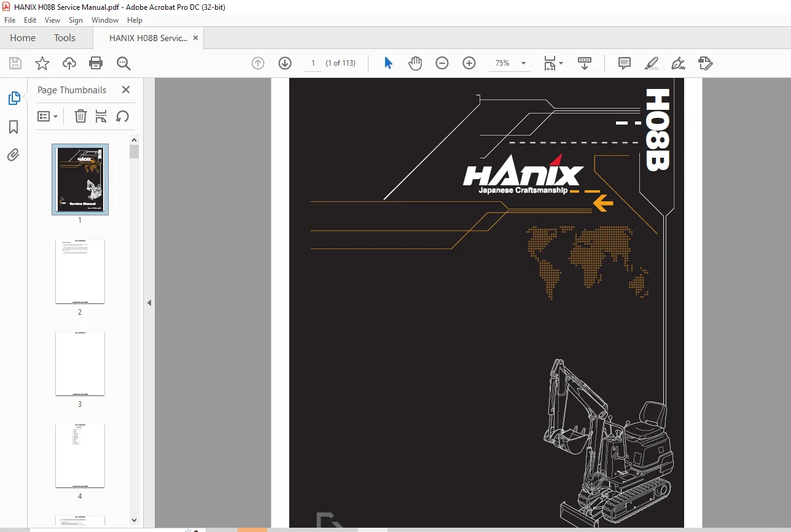Select page 3 thumbnail

click(80, 364)
